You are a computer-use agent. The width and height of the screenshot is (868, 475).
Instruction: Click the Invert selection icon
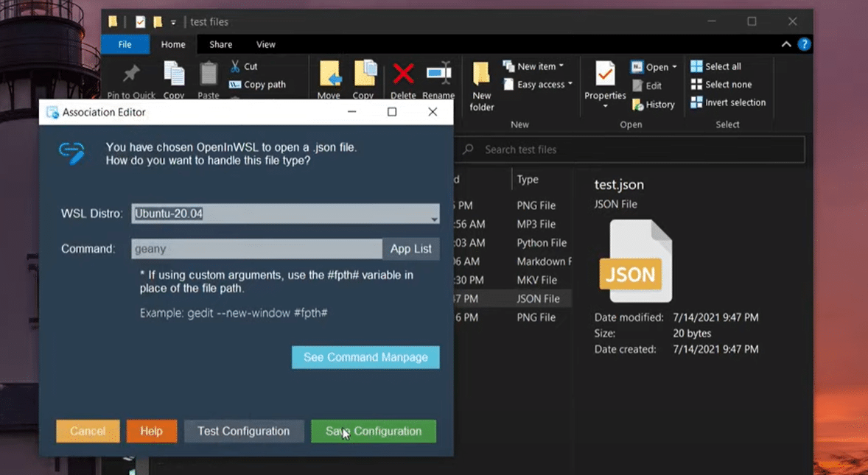click(696, 102)
